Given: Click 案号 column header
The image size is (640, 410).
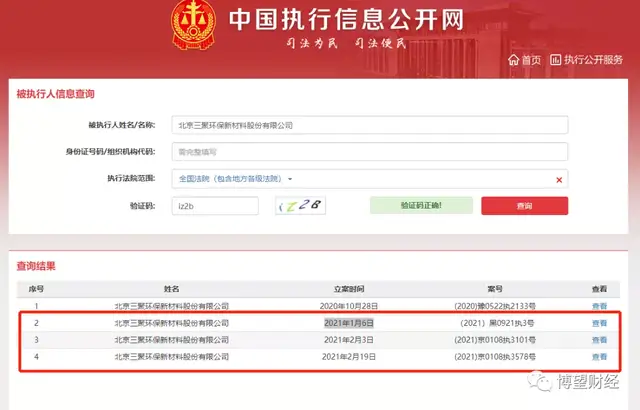Looking at the screenshot, I should point(495,289).
